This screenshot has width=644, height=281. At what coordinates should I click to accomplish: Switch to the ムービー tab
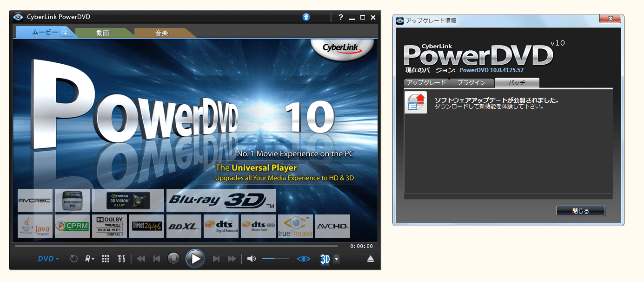45,33
